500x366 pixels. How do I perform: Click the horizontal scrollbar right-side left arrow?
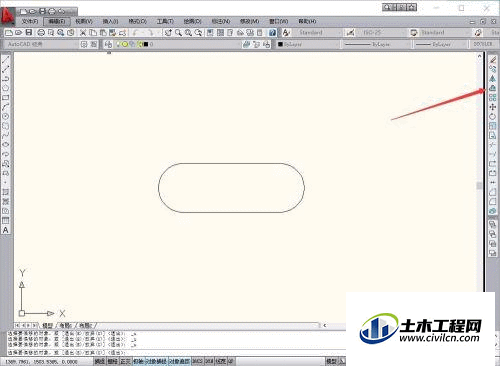pos(324,325)
